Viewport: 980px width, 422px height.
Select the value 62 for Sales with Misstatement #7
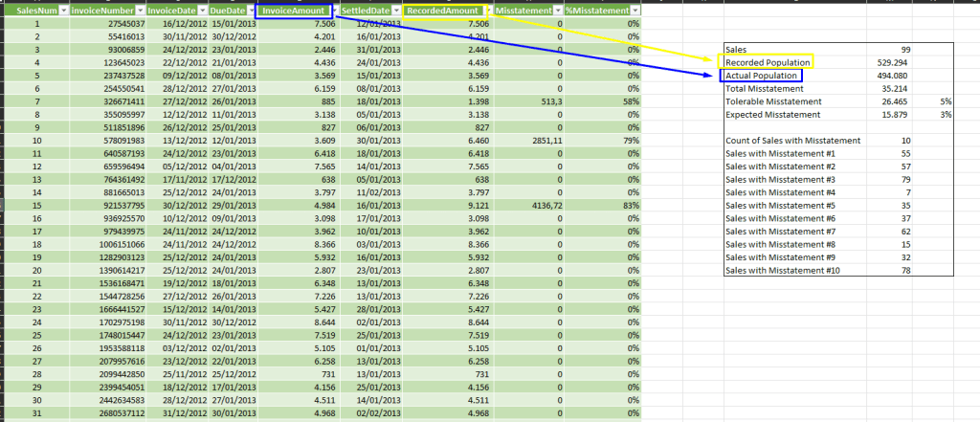890,232
